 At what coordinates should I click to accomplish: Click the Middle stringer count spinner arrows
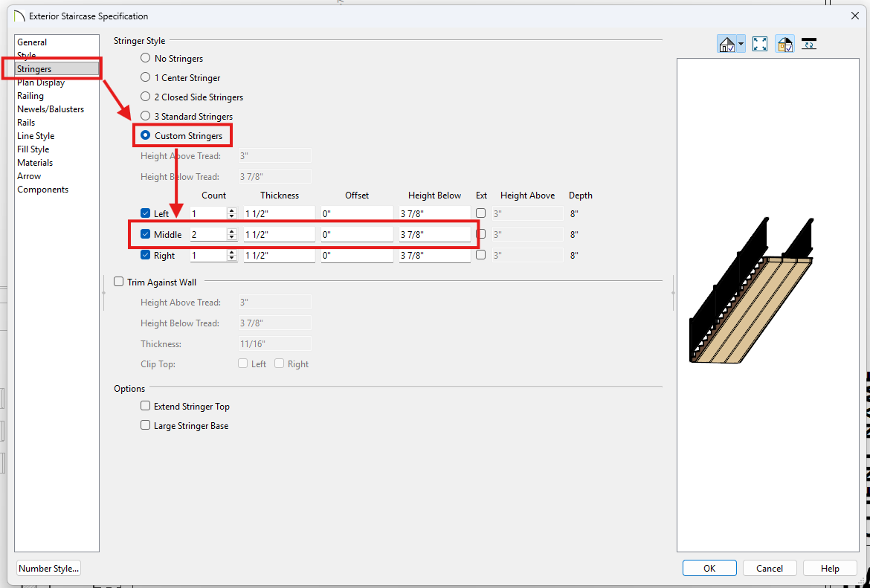click(x=232, y=234)
